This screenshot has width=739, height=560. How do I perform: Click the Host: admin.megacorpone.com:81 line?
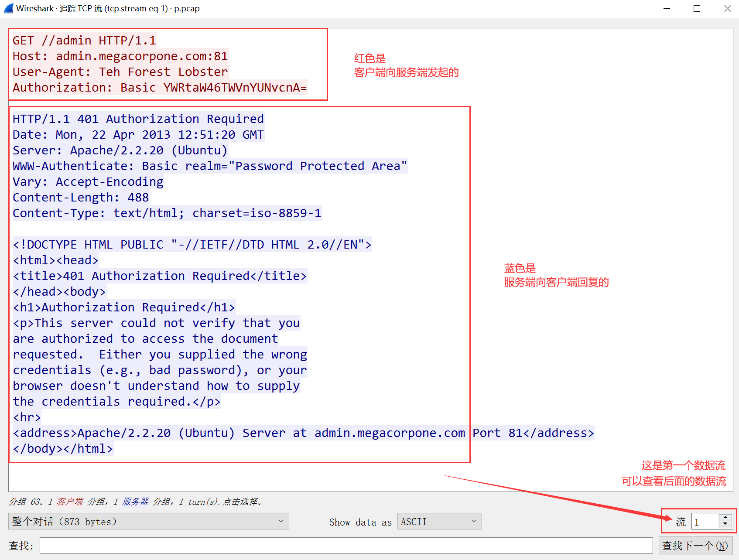pos(120,56)
